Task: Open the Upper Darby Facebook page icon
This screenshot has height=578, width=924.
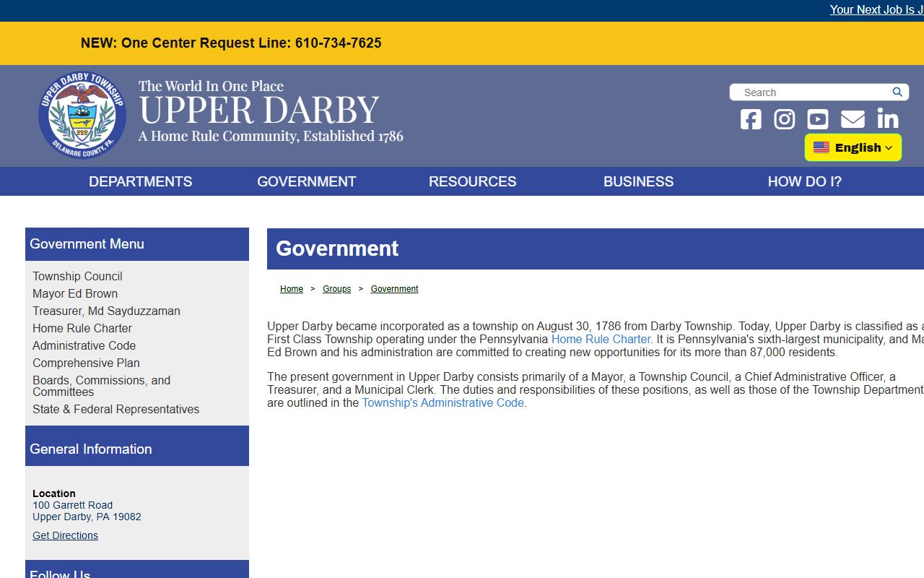Action: pos(751,119)
